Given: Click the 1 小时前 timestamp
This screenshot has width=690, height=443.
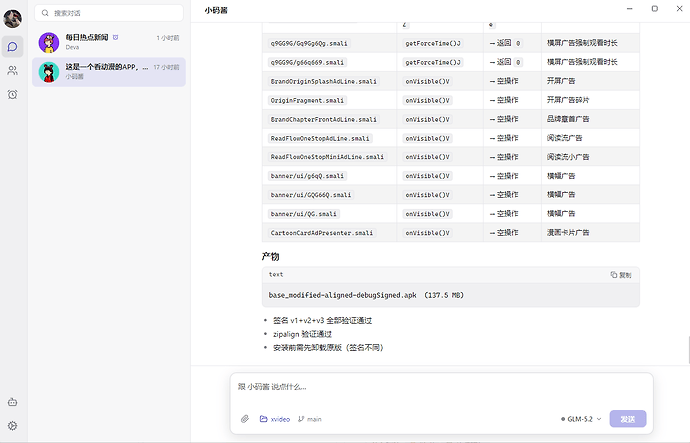Looking at the screenshot, I should [x=168, y=38].
